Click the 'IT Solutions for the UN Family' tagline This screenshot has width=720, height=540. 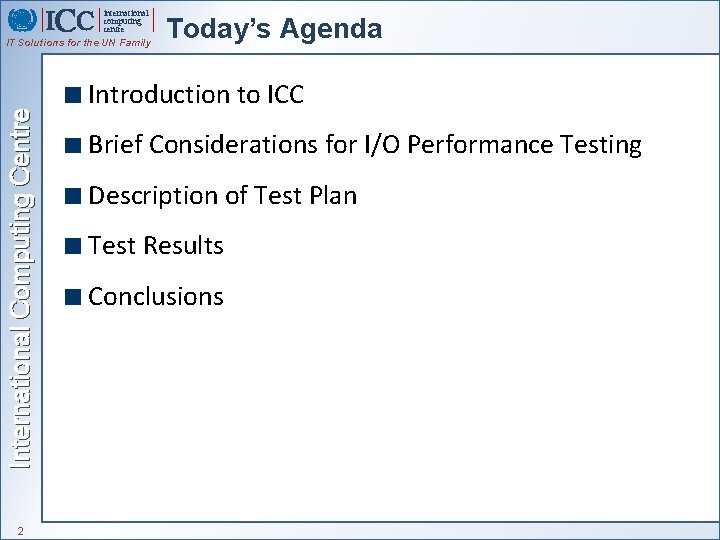(x=79, y=43)
